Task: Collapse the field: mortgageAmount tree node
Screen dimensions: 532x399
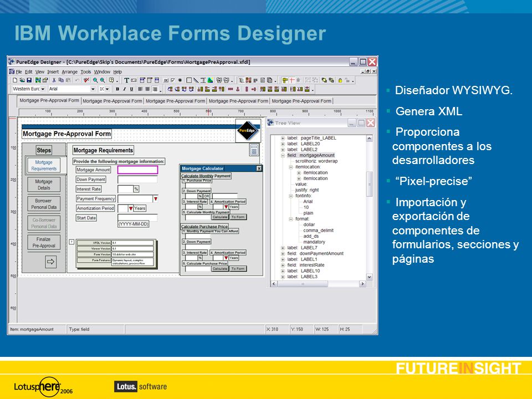Action: point(283,155)
